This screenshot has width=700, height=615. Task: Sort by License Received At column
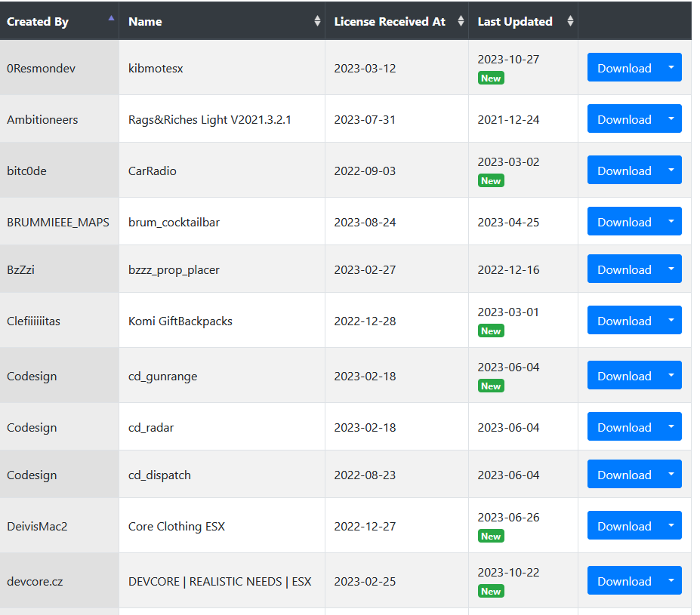point(397,21)
